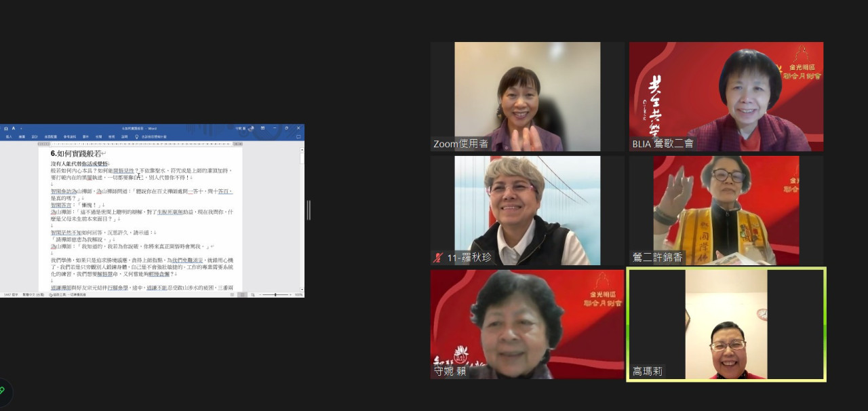Viewport: 868px width, 411px height.
Task: Expand the Quick Access Toolbar customize dropdown
Action: pos(20,128)
